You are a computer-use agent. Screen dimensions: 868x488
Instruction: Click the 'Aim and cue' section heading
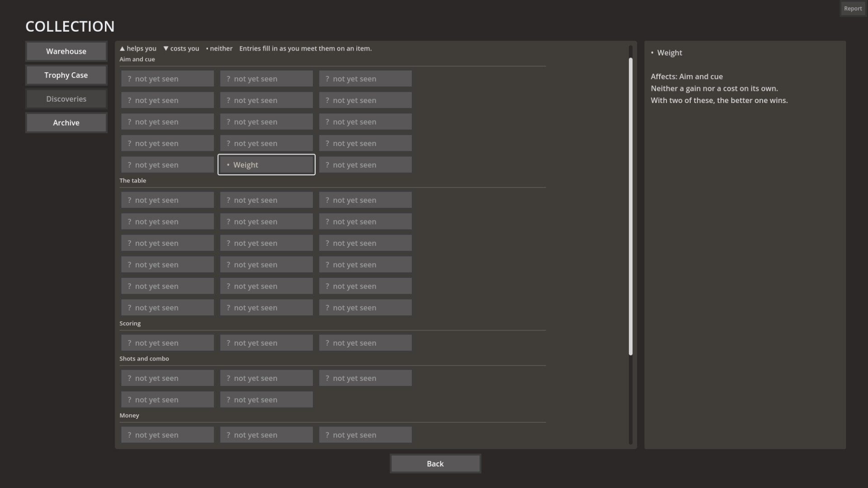click(x=137, y=59)
